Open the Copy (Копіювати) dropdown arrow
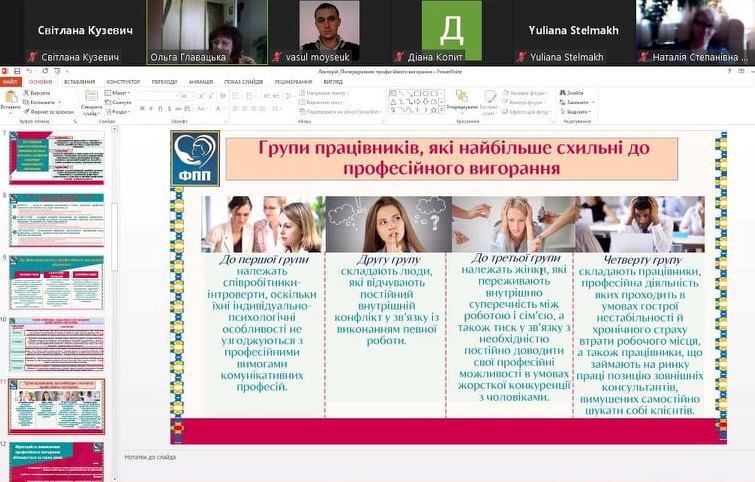 (60, 102)
